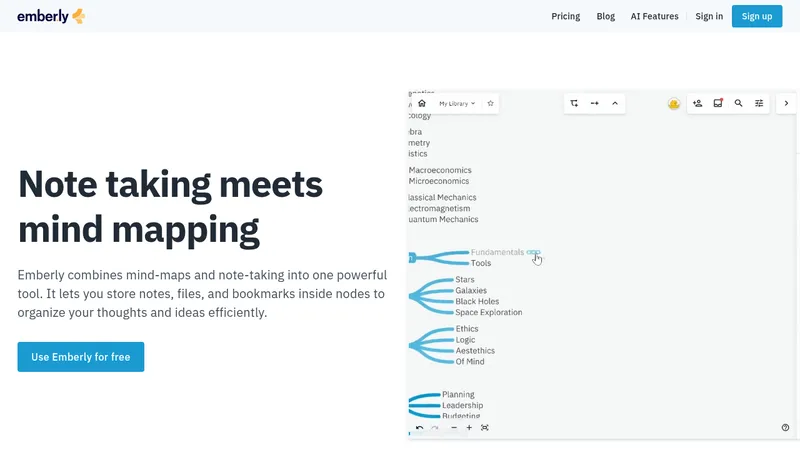Click the search magnifier icon
This screenshot has width=800, height=450.
[738, 104]
